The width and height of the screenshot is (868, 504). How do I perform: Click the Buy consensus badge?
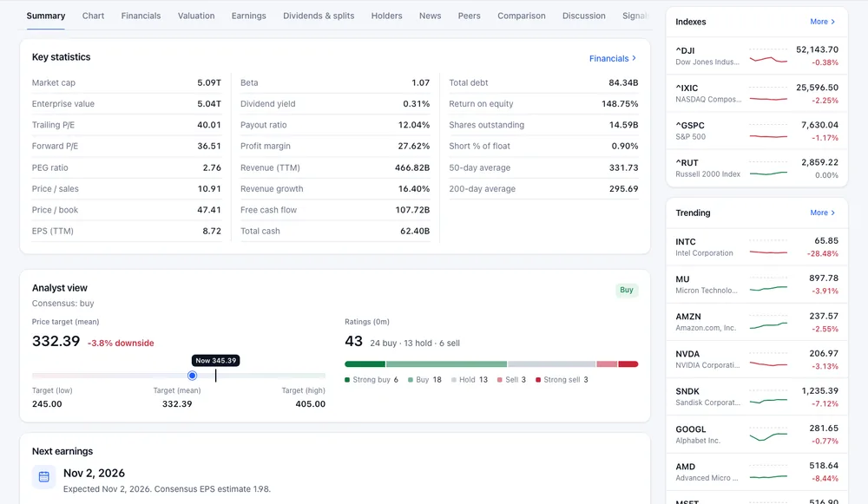[627, 290]
